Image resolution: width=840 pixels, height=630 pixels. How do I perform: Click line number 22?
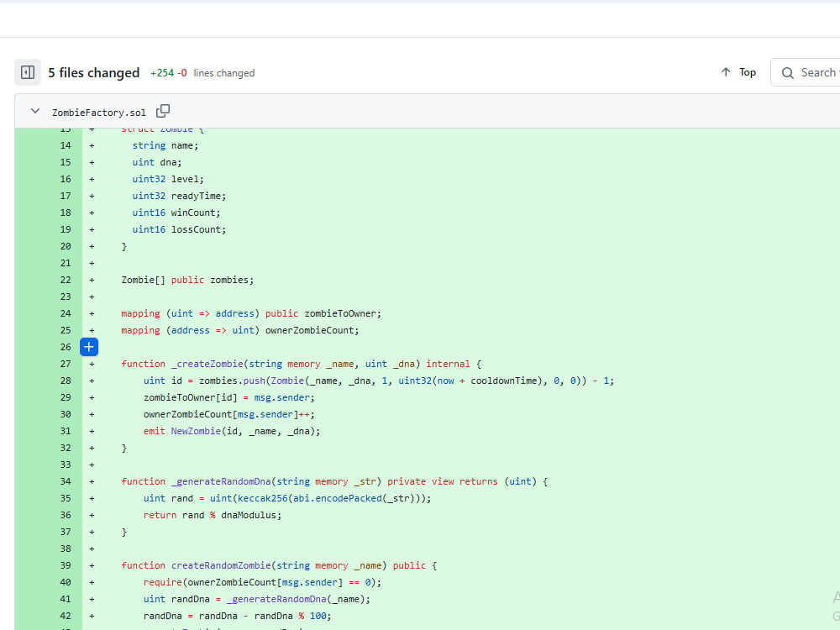66,280
